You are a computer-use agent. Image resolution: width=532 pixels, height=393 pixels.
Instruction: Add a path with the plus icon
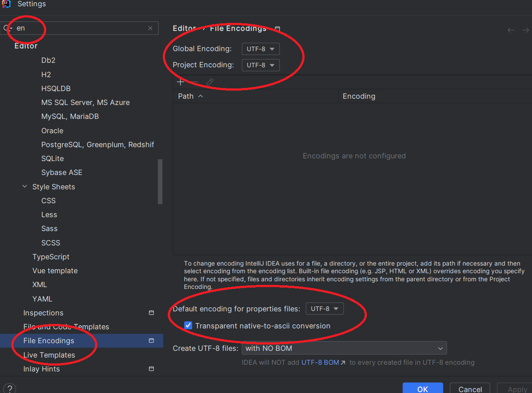pos(180,82)
